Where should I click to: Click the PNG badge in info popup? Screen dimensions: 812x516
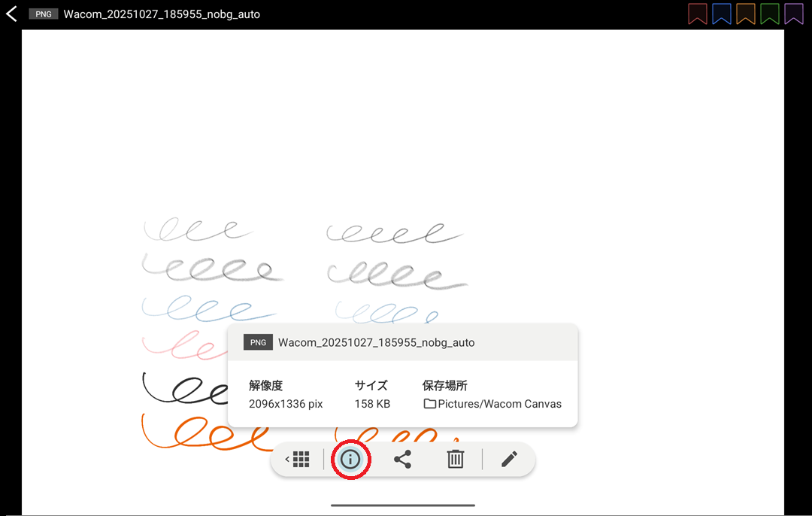pyautogui.click(x=258, y=342)
